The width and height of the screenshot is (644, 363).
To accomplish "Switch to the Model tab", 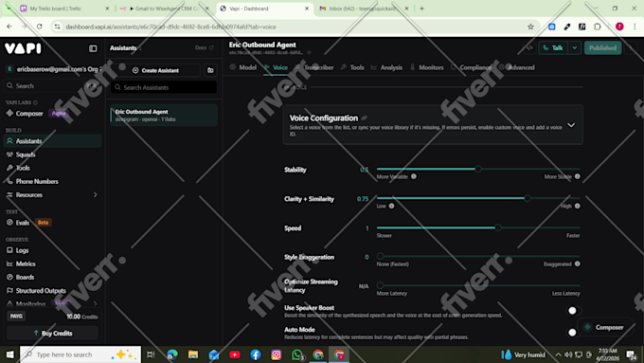I will (x=243, y=67).
